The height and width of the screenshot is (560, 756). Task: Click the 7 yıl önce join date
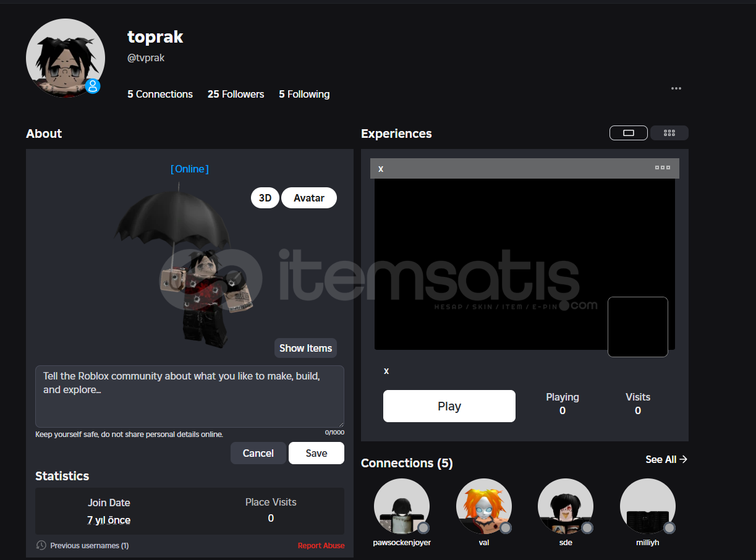(x=109, y=520)
